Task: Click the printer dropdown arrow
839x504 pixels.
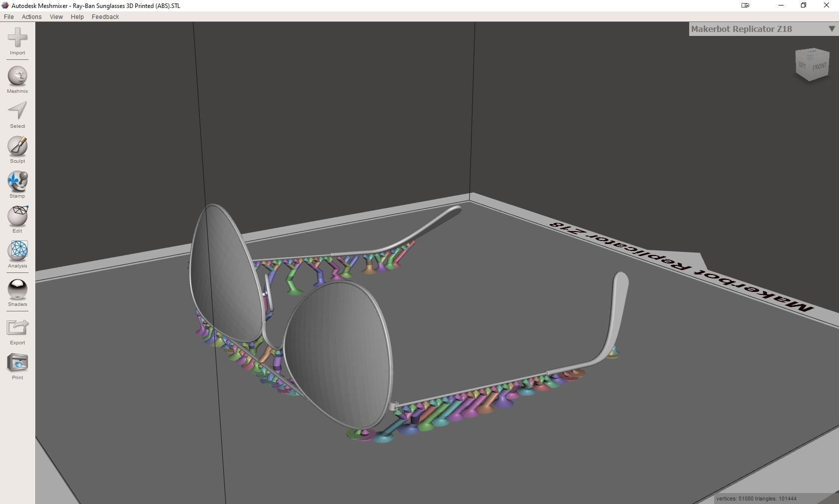Action: click(x=831, y=29)
